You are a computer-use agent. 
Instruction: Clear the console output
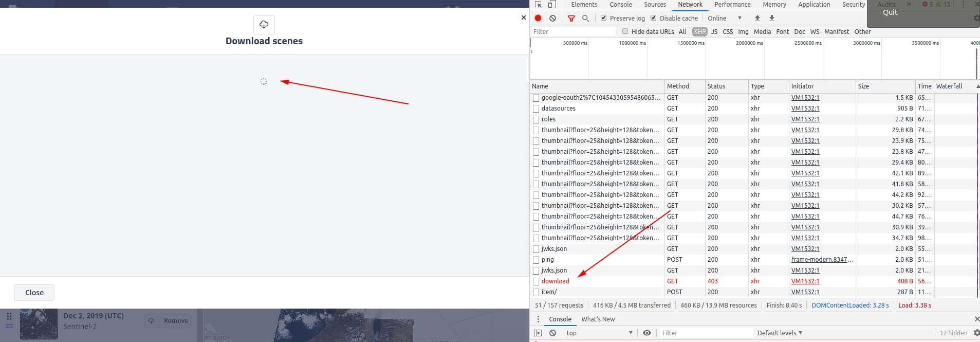[x=552, y=333]
